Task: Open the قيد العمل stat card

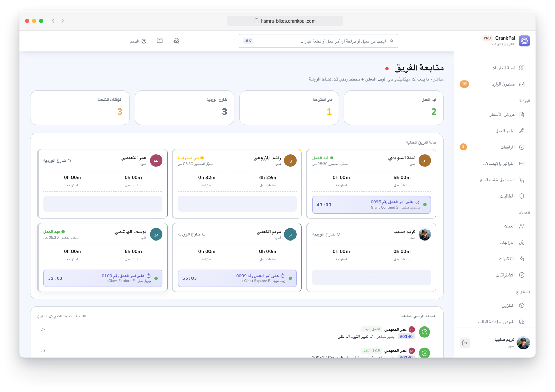Action: (x=393, y=108)
